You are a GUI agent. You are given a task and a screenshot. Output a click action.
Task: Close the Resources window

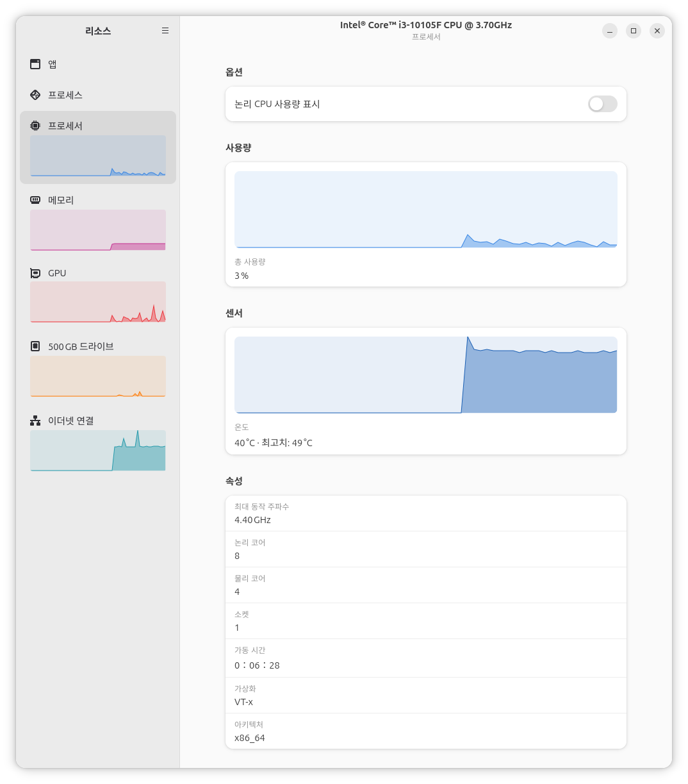pos(657,31)
